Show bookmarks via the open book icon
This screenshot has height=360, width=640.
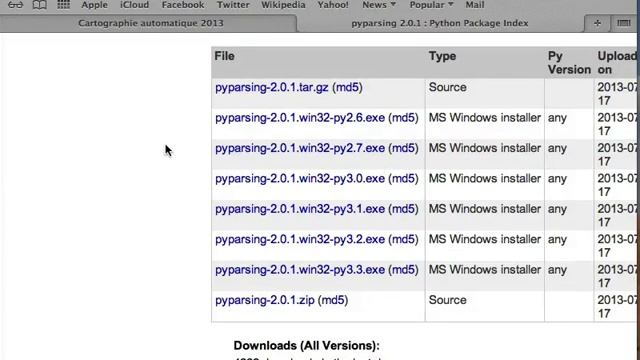39,5
